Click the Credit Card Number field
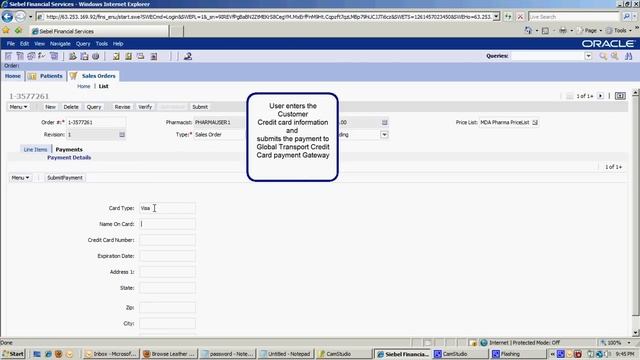Viewport: 640px width, 360px height. tap(167, 240)
